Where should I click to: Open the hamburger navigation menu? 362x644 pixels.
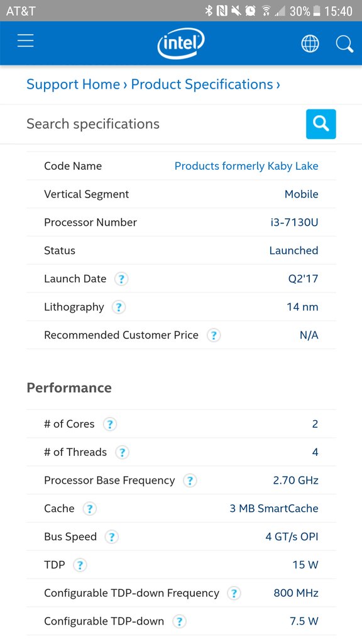point(25,41)
